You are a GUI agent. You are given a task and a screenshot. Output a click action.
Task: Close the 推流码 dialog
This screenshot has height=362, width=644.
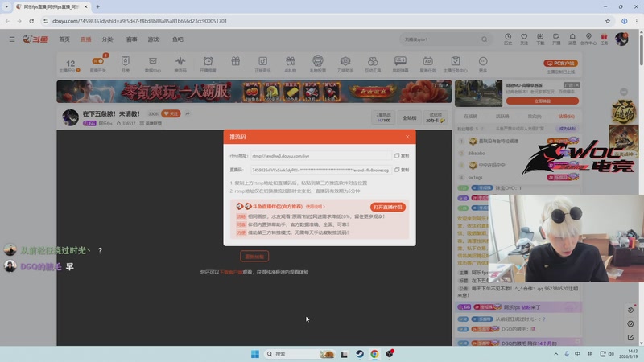click(x=407, y=137)
